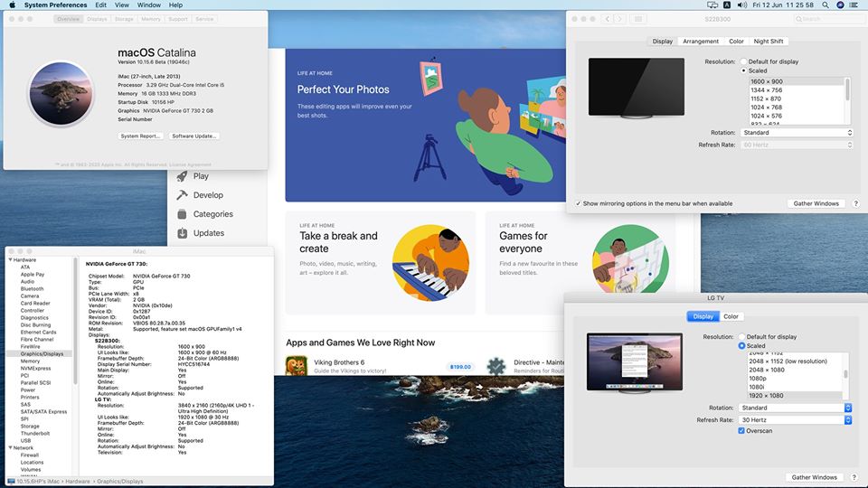Open help in S22B300 display window

pyautogui.click(x=856, y=203)
